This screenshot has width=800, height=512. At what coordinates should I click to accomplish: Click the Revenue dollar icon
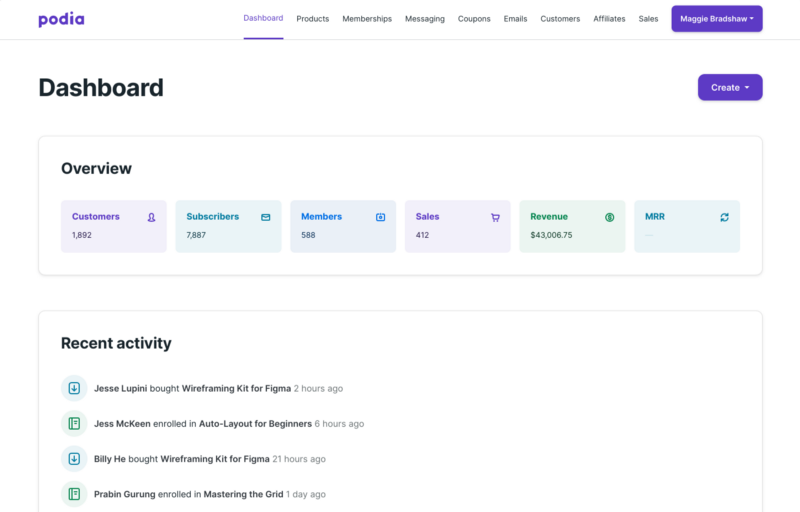[610, 217]
